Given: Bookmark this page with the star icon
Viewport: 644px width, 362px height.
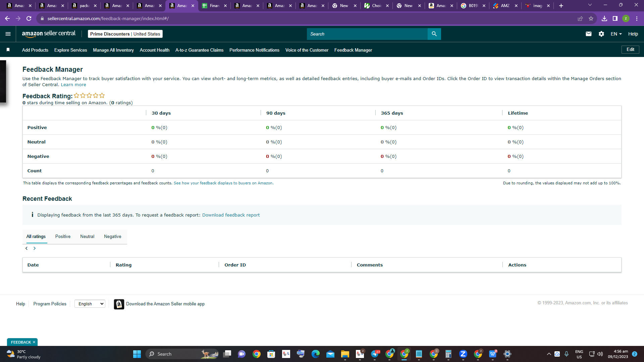Looking at the screenshot, I should click(591, 18).
